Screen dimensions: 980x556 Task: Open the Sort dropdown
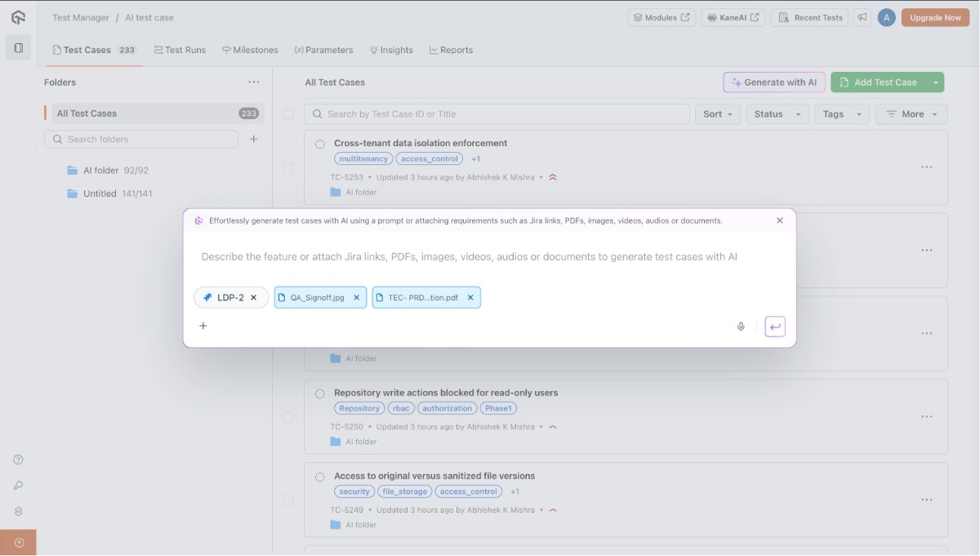point(718,114)
